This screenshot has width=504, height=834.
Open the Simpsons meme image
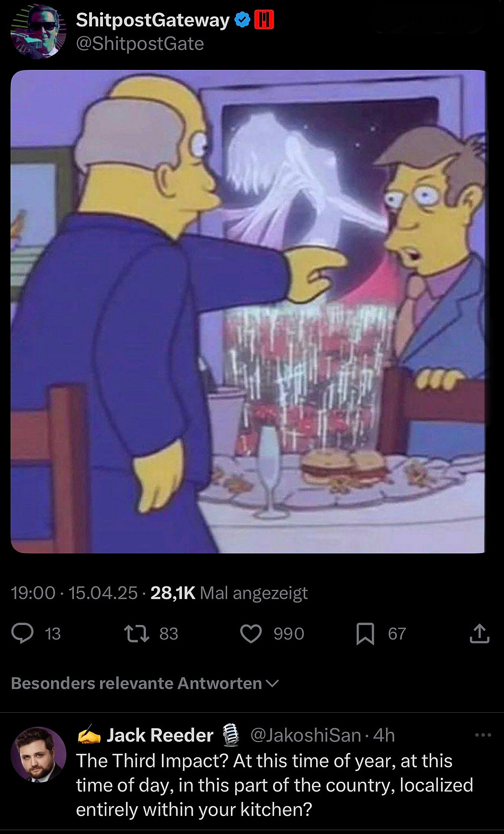tap(248, 312)
